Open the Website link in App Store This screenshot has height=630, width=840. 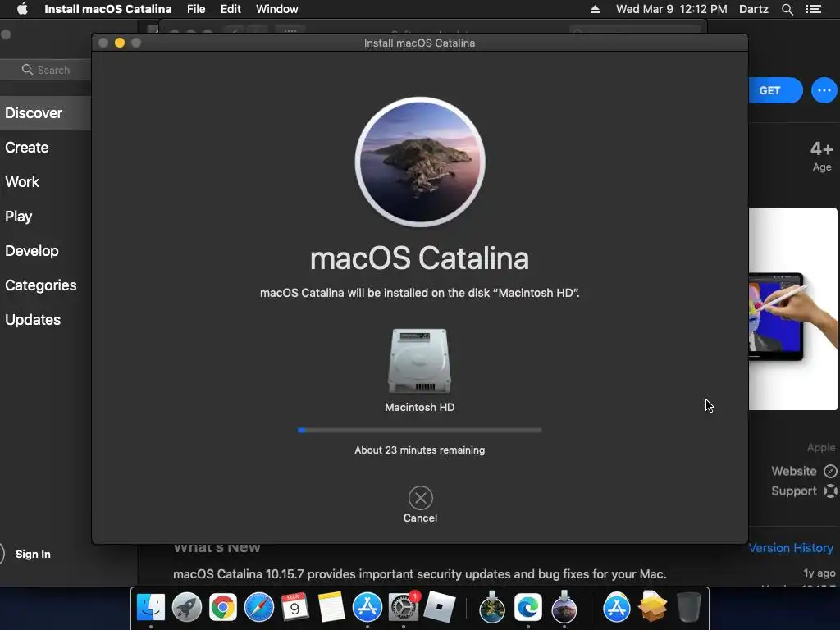tap(804, 471)
